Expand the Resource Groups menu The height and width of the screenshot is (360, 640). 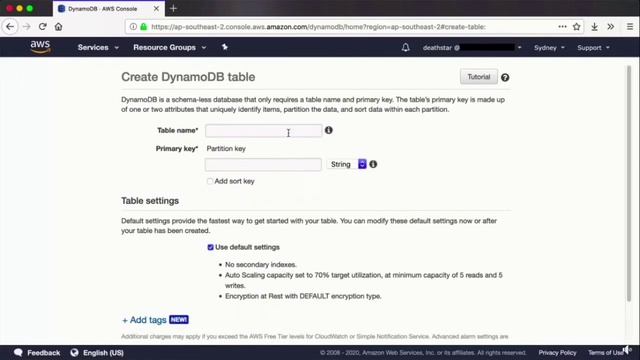coord(169,47)
